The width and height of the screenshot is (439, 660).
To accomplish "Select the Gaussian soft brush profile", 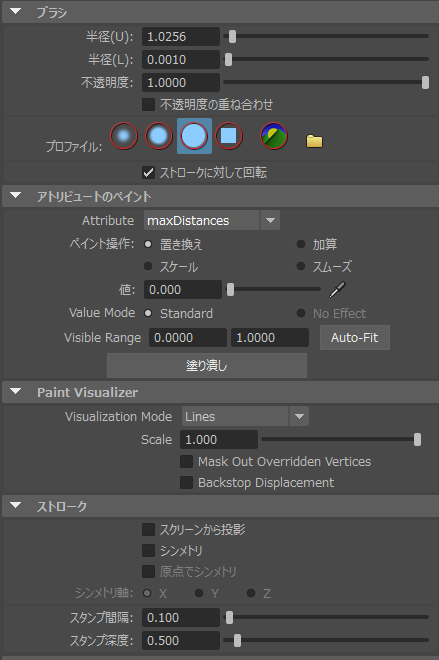I will pos(124,136).
